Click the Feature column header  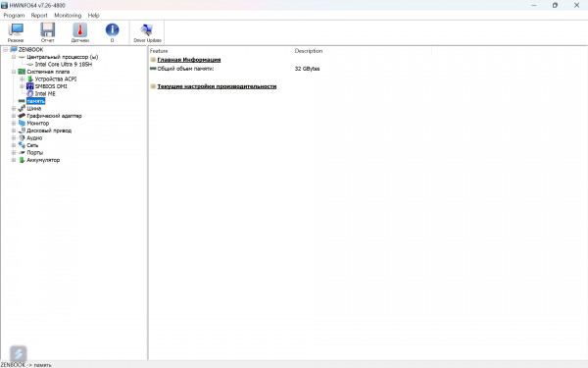pos(159,51)
